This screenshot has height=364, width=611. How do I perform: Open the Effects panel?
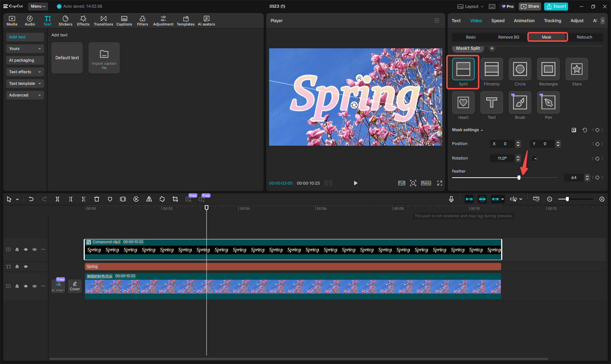coord(83,21)
